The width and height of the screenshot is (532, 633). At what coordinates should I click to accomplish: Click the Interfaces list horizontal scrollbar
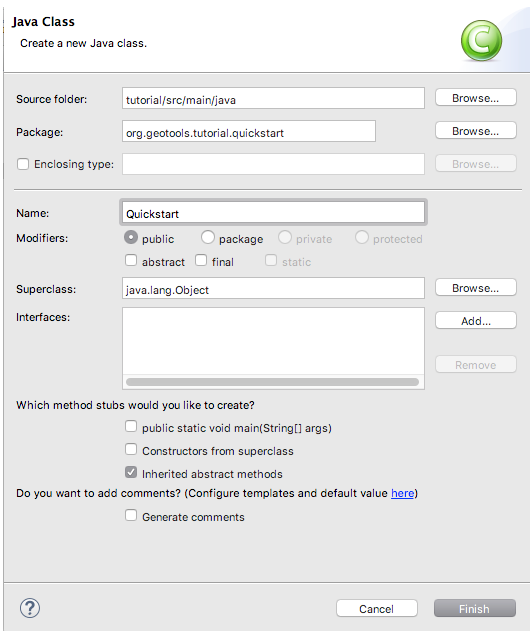[272, 382]
